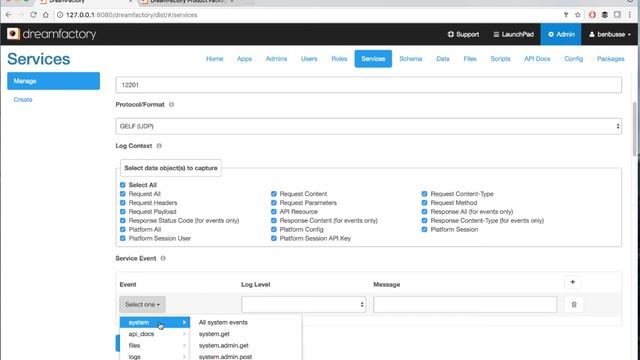Uncheck the Request All checkbox
The height and width of the screenshot is (360, 640).
coord(123,194)
